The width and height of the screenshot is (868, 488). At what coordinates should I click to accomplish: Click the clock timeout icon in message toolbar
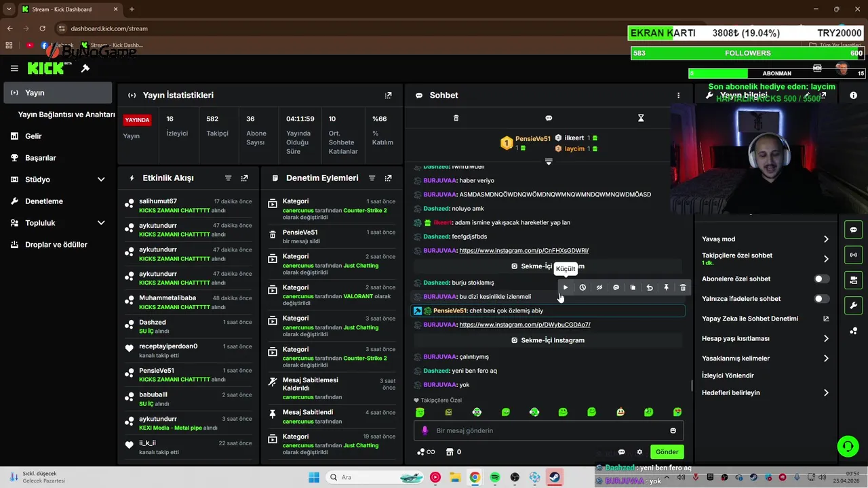(x=583, y=287)
